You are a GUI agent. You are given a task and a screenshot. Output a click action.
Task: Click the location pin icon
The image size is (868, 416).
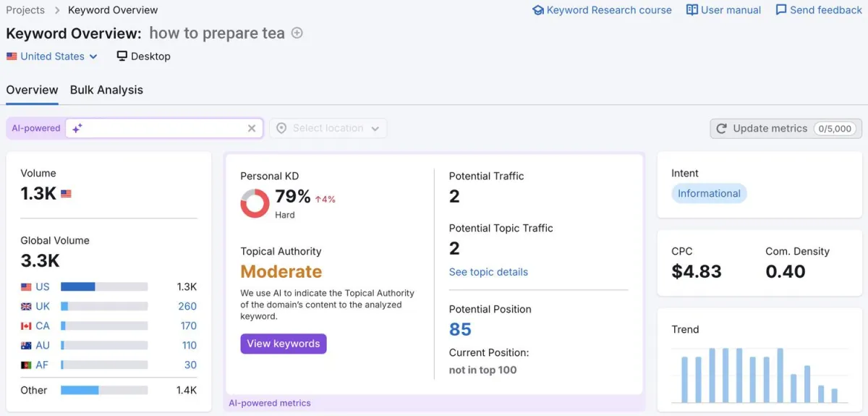coord(281,128)
